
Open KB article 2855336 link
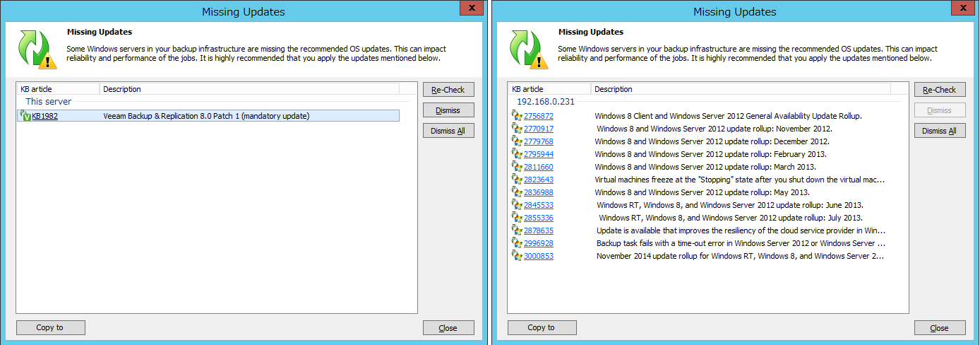pyautogui.click(x=539, y=218)
